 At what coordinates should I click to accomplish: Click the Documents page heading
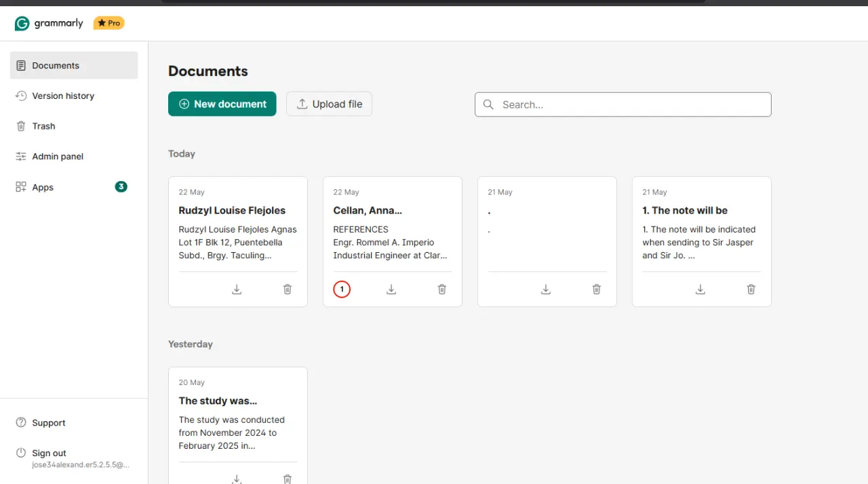click(x=208, y=71)
